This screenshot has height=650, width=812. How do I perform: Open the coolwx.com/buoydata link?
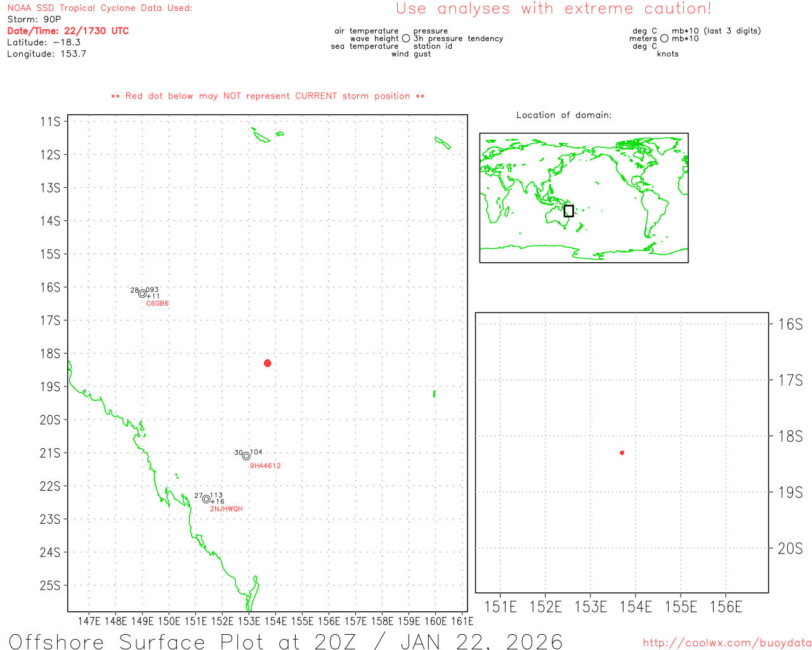click(x=726, y=643)
